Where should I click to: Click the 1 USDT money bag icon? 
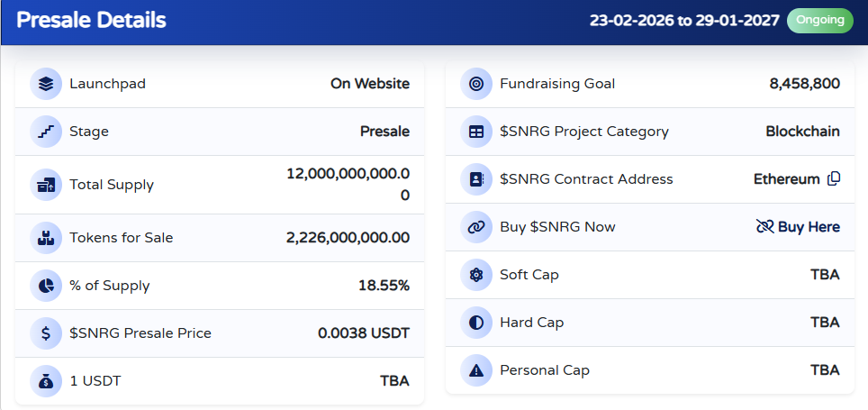46,381
